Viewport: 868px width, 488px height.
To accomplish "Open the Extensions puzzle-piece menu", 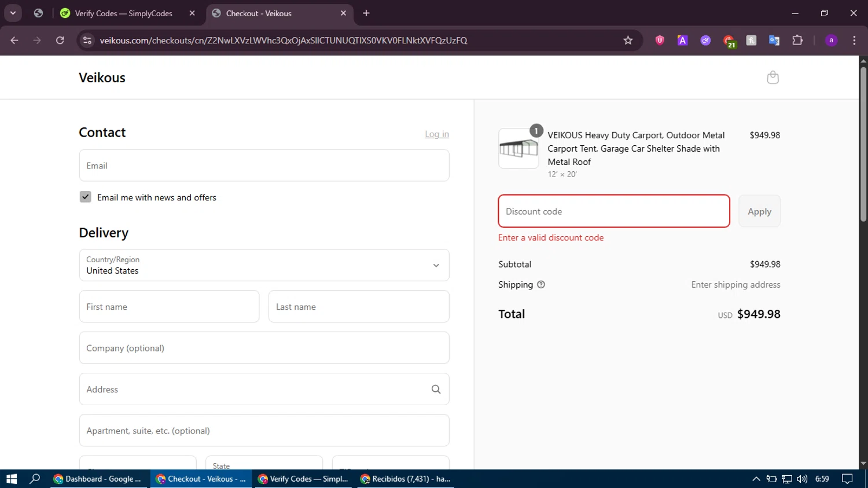I will [797, 40].
